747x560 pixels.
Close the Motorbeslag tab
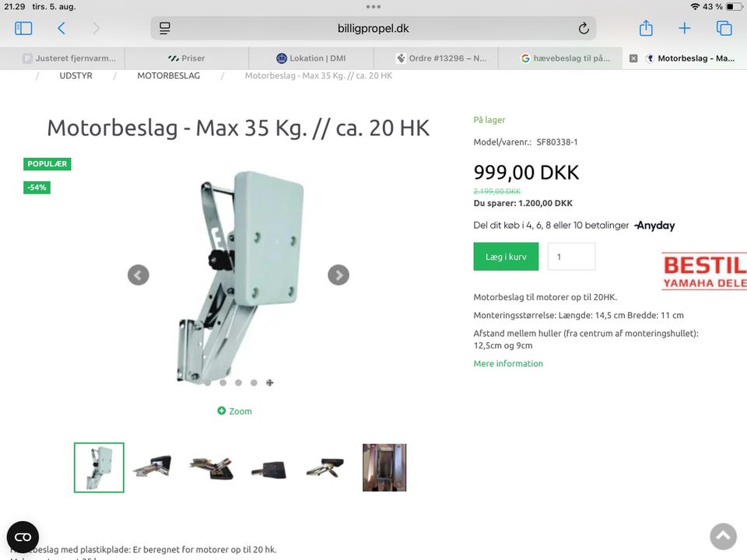click(x=633, y=58)
